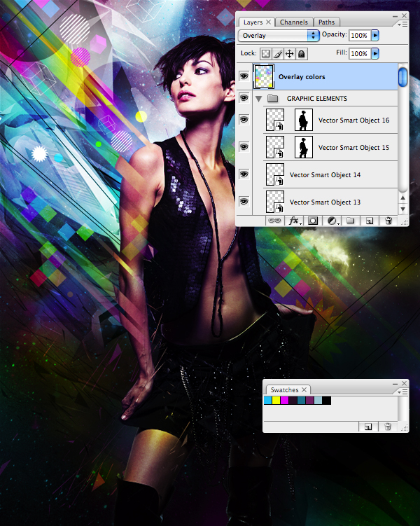The image size is (420, 526).
Task: Select the dark plum swatch
Action: tap(293, 400)
